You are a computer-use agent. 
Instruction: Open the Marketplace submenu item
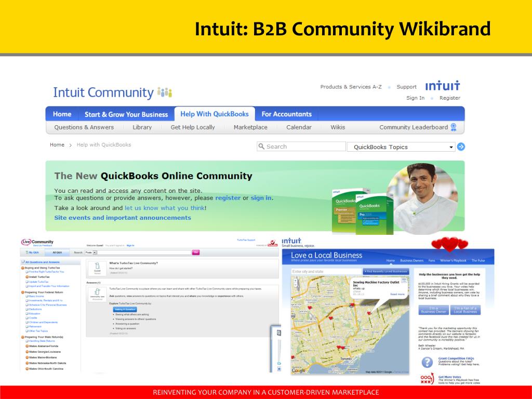(x=250, y=127)
